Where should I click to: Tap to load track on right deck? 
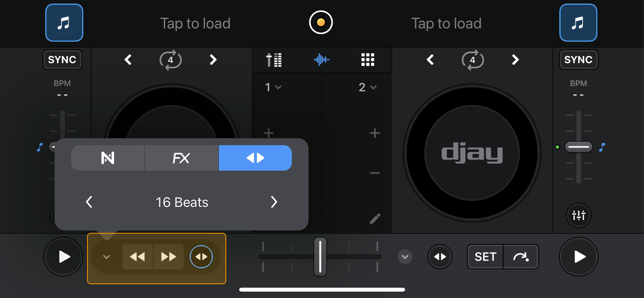click(x=446, y=23)
